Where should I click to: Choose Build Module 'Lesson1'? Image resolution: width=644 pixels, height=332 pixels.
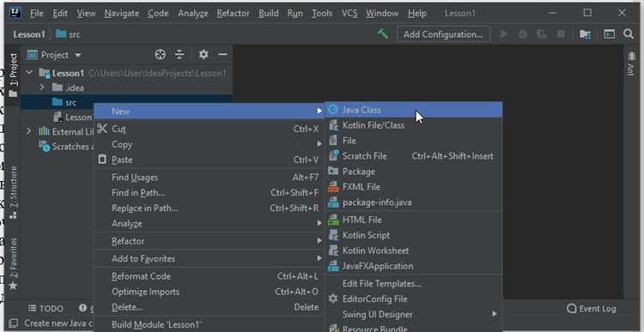pos(209,324)
